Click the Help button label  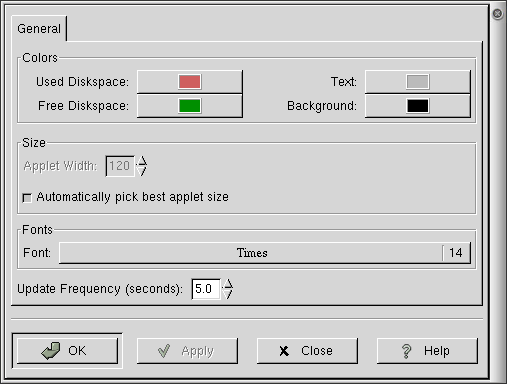point(437,351)
